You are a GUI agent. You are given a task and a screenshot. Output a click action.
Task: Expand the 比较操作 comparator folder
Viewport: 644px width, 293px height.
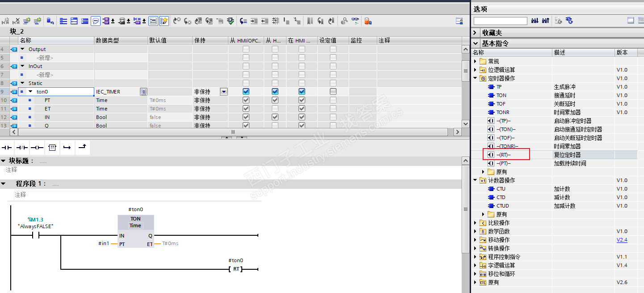[475, 223]
